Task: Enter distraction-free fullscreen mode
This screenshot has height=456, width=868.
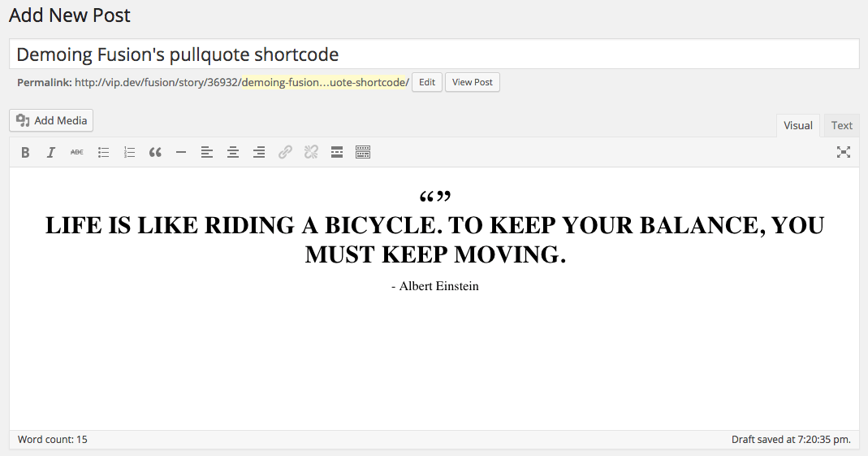Action: pyautogui.click(x=843, y=152)
